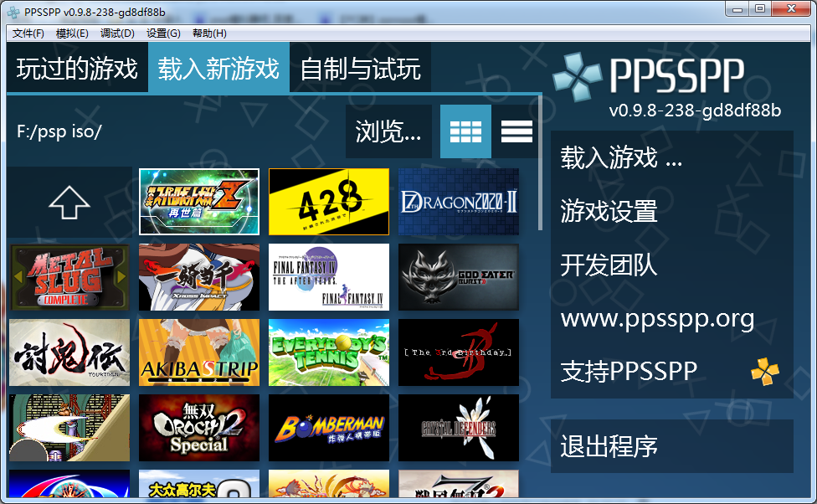Open Akiba's Trip game
The width and height of the screenshot is (817, 504).
point(199,352)
